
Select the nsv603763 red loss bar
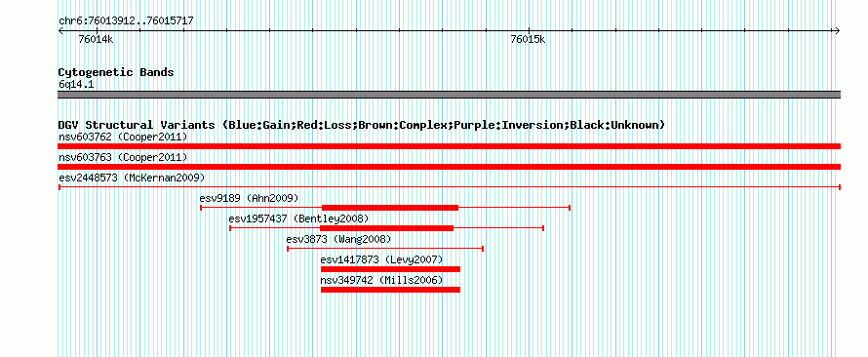tap(449, 167)
